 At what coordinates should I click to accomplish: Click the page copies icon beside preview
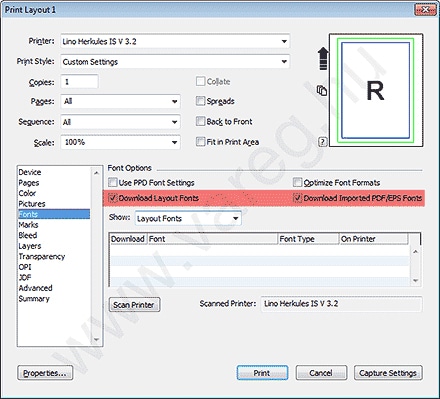click(322, 90)
